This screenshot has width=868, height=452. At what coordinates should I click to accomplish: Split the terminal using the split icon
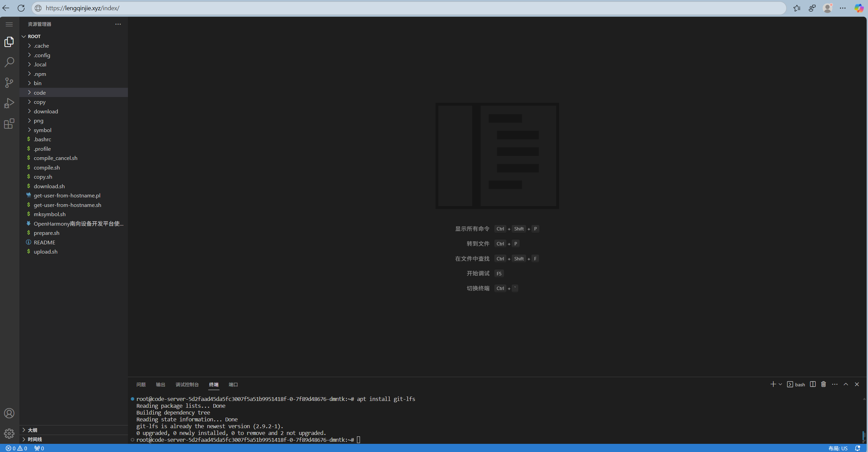point(813,384)
